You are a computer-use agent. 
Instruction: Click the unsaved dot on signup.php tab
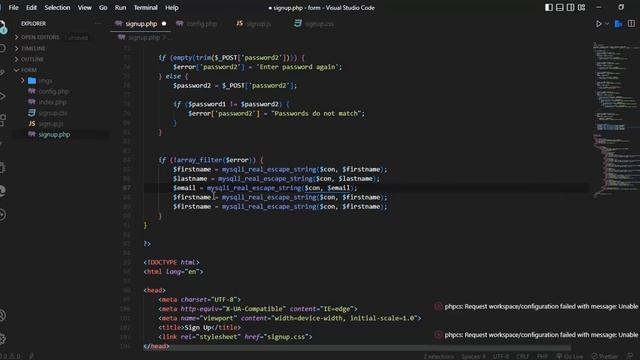[x=164, y=24]
